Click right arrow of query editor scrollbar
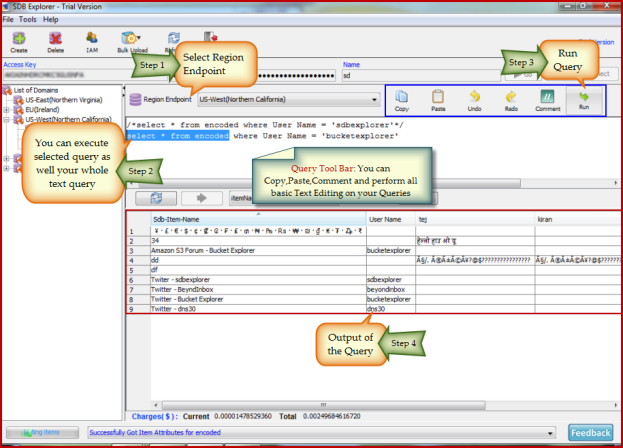623x448 pixels. [616, 183]
